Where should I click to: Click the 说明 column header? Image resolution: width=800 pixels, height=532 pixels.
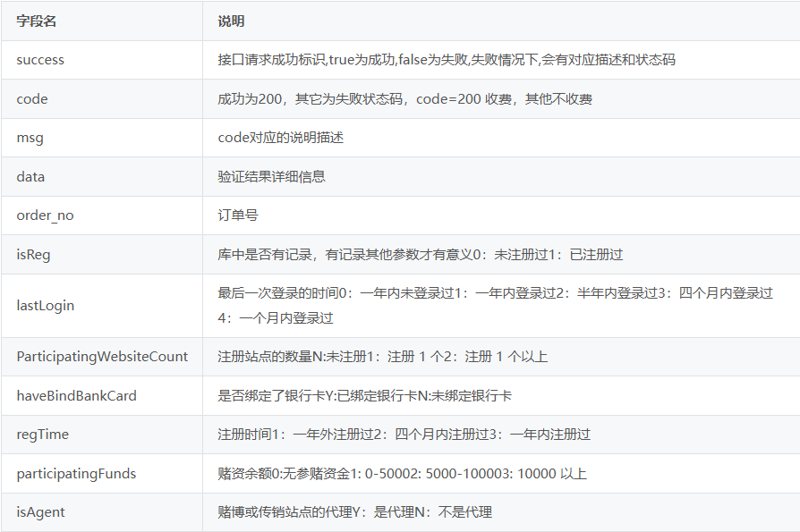[231, 21]
